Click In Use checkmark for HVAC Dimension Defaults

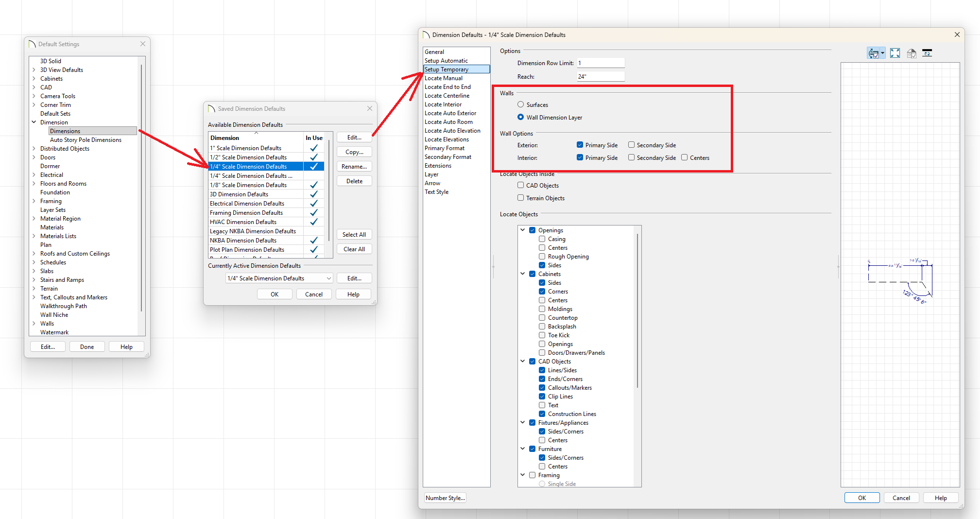pos(314,222)
